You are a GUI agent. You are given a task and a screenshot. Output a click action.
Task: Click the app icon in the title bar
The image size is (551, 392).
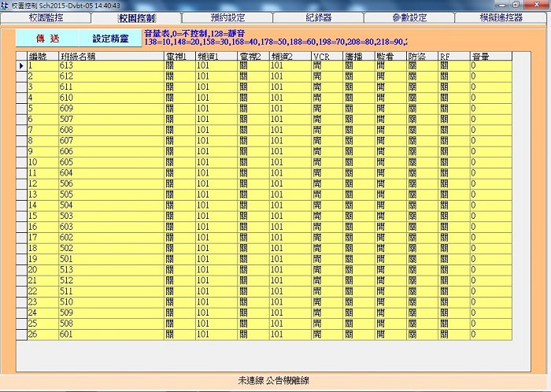click(6, 5)
